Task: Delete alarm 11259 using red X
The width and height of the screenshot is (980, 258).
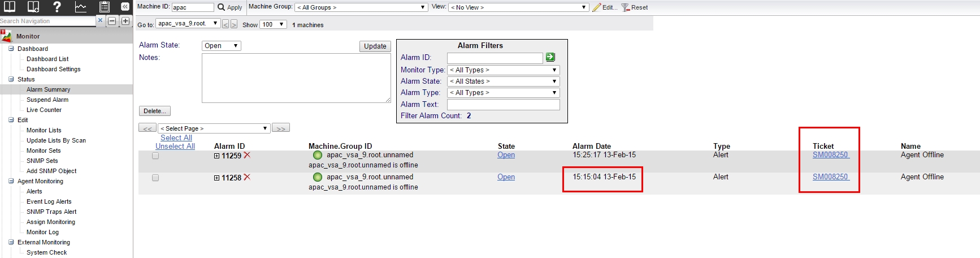Action: point(247,155)
